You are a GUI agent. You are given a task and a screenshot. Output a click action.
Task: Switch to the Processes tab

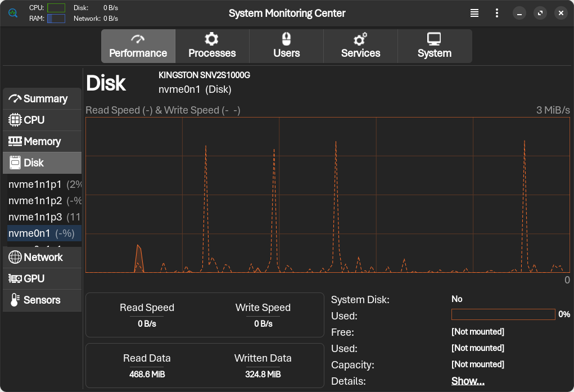(x=212, y=46)
